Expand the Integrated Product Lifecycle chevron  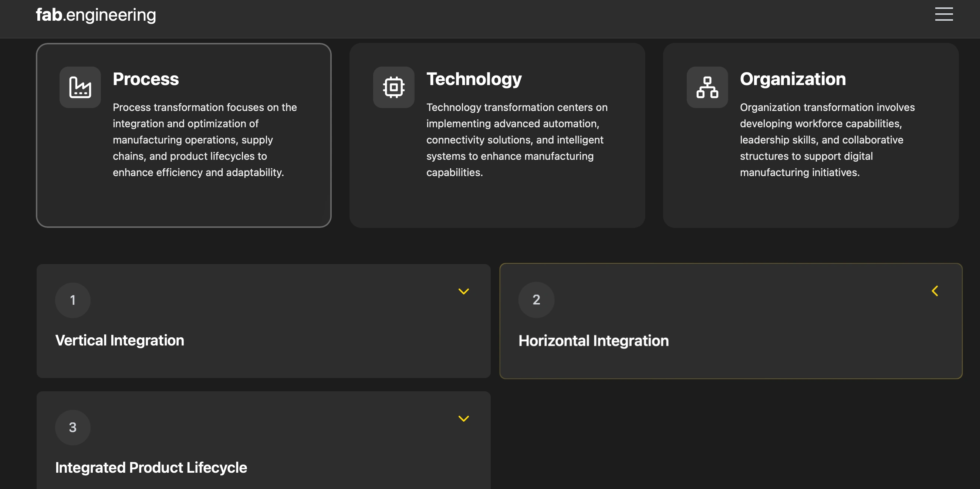click(x=463, y=419)
